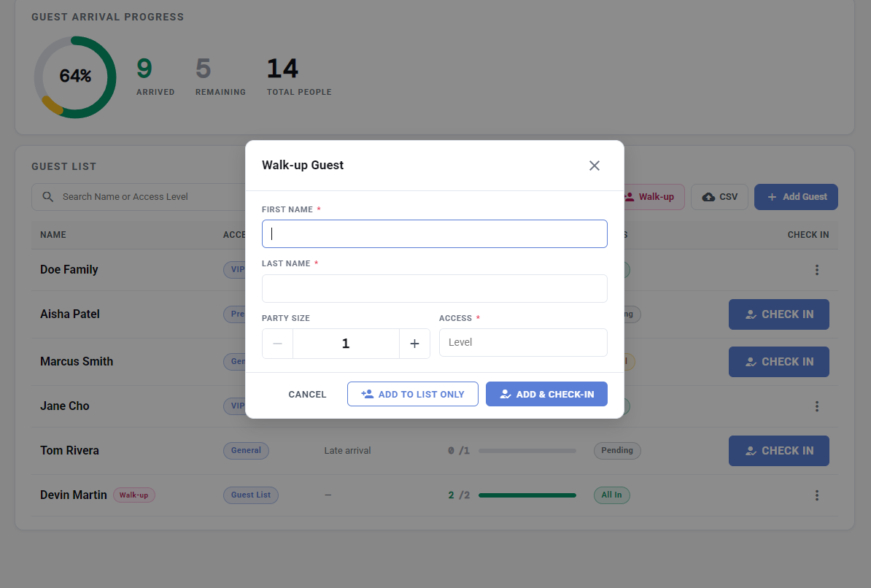Check in Aisha Patel

[x=779, y=314]
